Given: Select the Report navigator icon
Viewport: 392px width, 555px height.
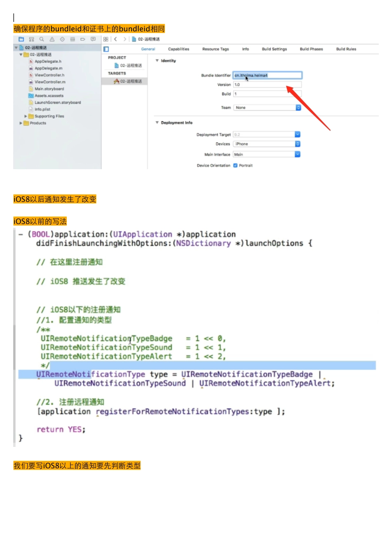Looking at the screenshot, I should [x=93, y=39].
